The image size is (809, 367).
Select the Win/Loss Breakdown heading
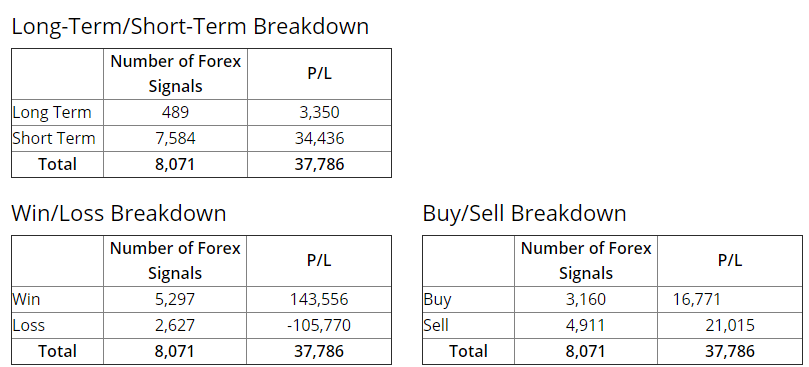[119, 213]
